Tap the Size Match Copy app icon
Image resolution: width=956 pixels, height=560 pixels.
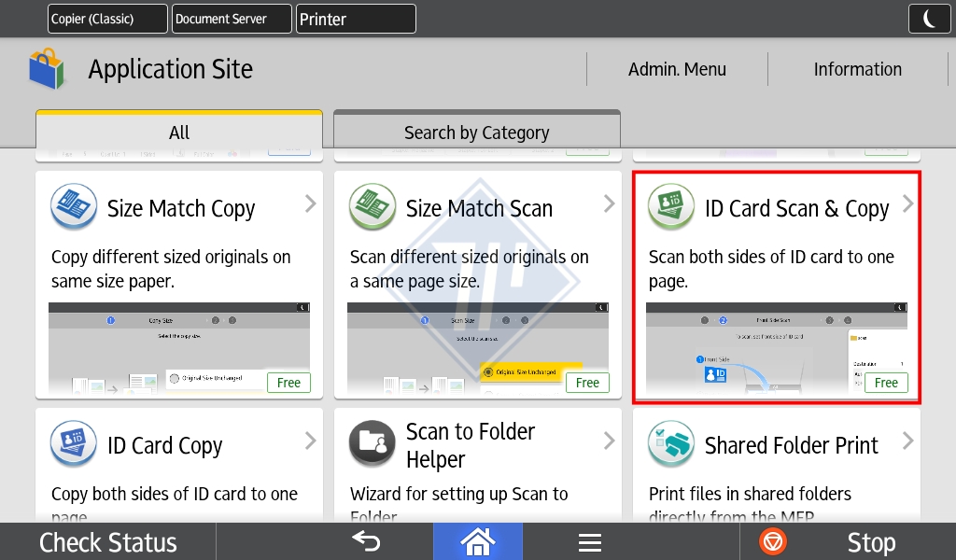tap(73, 207)
